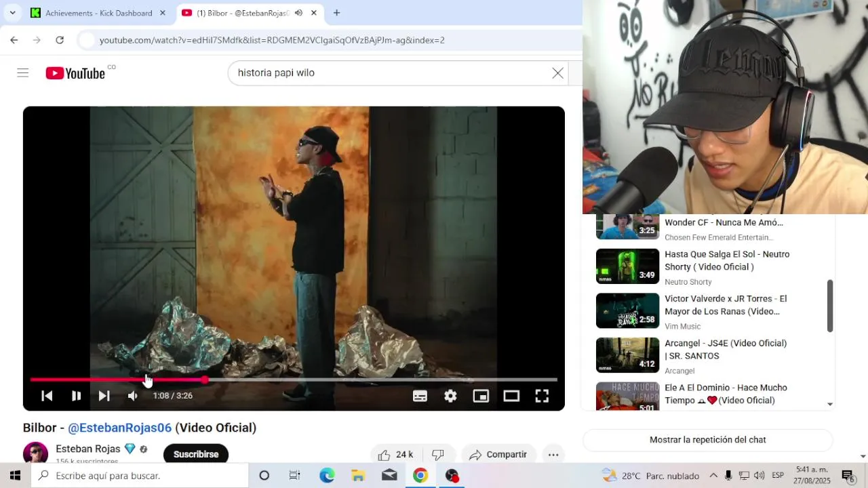This screenshot has height=488, width=868.
Task: Mute the video player volume
Action: point(133,396)
